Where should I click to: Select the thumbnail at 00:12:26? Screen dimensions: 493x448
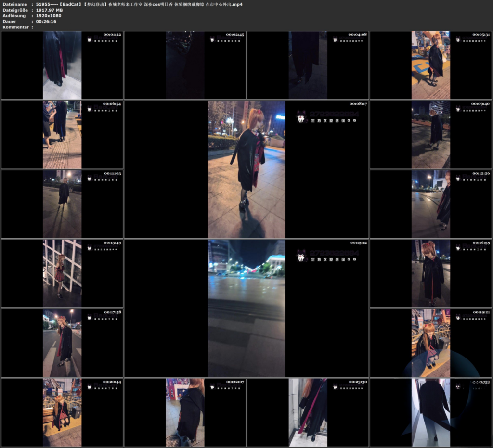click(431, 204)
